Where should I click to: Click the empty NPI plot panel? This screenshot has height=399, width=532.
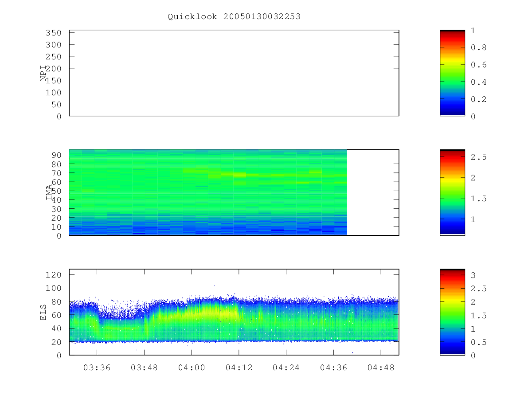click(x=234, y=73)
